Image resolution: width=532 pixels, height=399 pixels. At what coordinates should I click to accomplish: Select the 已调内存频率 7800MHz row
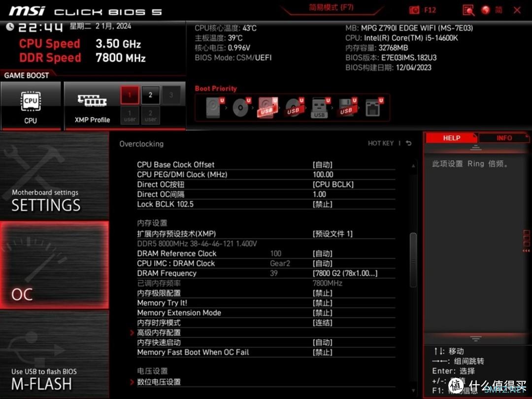(266, 283)
